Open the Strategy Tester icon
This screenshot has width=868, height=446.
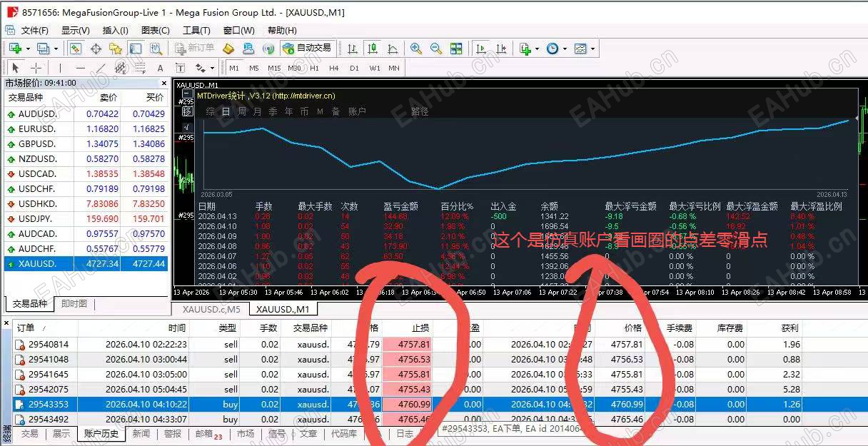156,49
